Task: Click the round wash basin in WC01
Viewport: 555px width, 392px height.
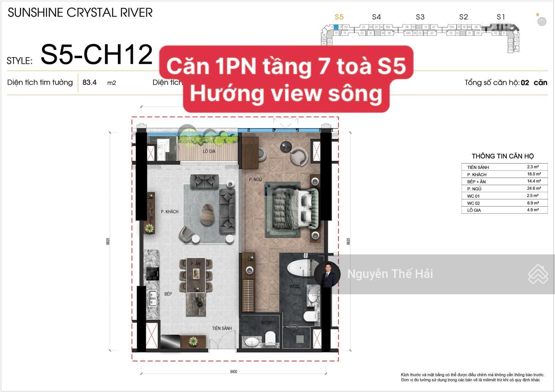Action: click(x=252, y=342)
